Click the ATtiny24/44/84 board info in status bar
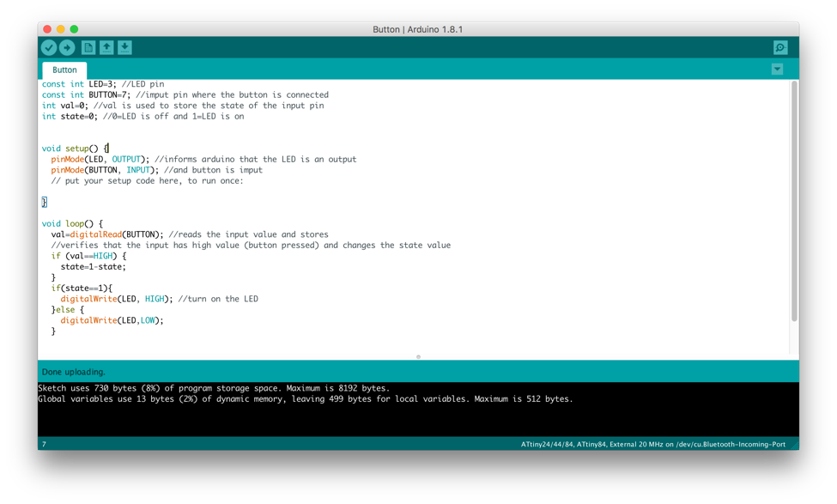Screen dimensions: 837x504 coord(652,444)
